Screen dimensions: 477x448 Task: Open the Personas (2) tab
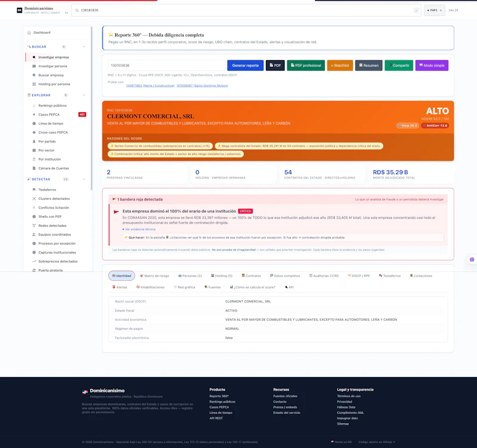click(x=190, y=276)
